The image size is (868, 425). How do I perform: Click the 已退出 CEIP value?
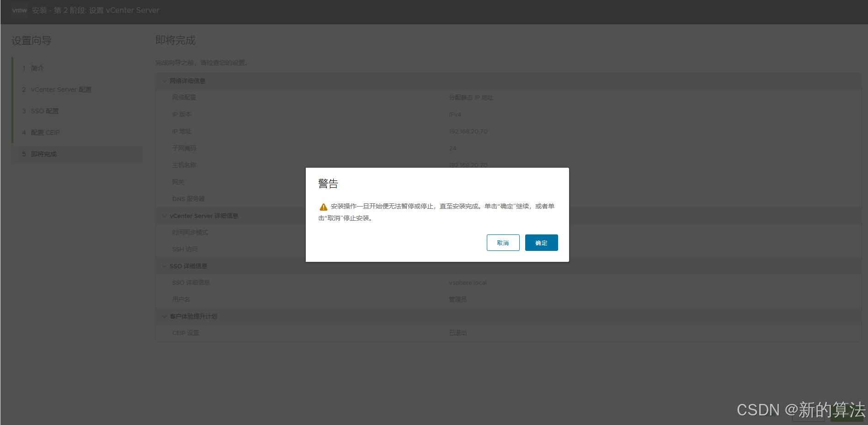tap(458, 333)
